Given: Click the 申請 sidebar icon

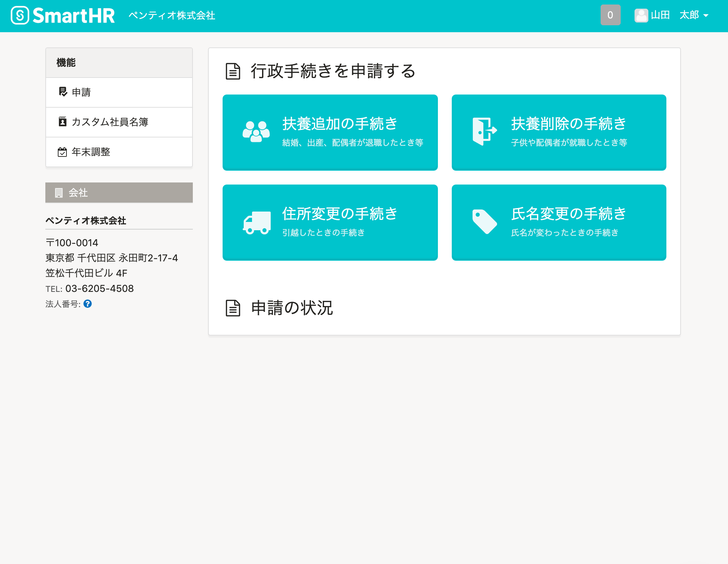Looking at the screenshot, I should pos(63,92).
